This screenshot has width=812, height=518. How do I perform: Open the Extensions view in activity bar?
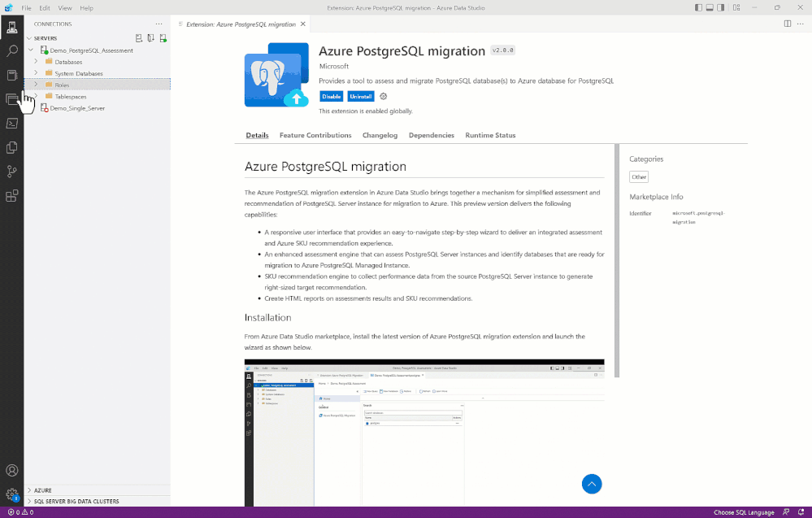[12, 196]
